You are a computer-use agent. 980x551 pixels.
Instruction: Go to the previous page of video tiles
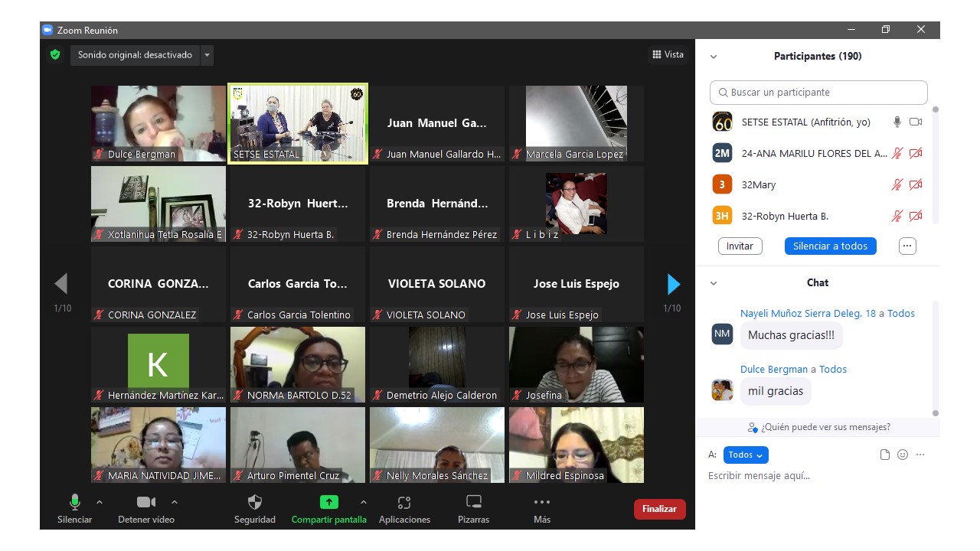coord(61,284)
